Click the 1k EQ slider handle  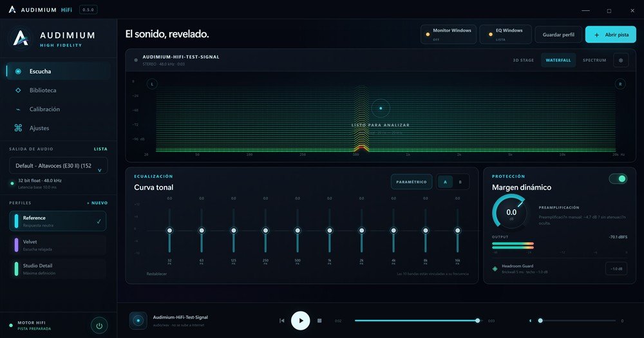point(329,231)
